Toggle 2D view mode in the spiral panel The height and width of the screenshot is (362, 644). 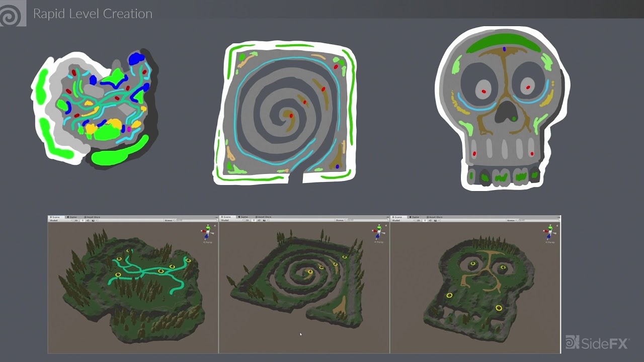[x=248, y=220]
